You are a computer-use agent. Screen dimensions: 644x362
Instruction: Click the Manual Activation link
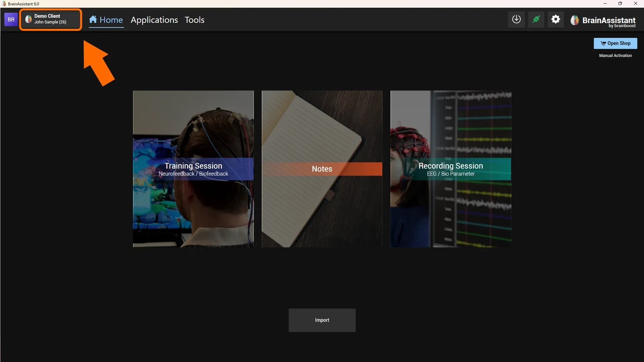[x=615, y=56]
